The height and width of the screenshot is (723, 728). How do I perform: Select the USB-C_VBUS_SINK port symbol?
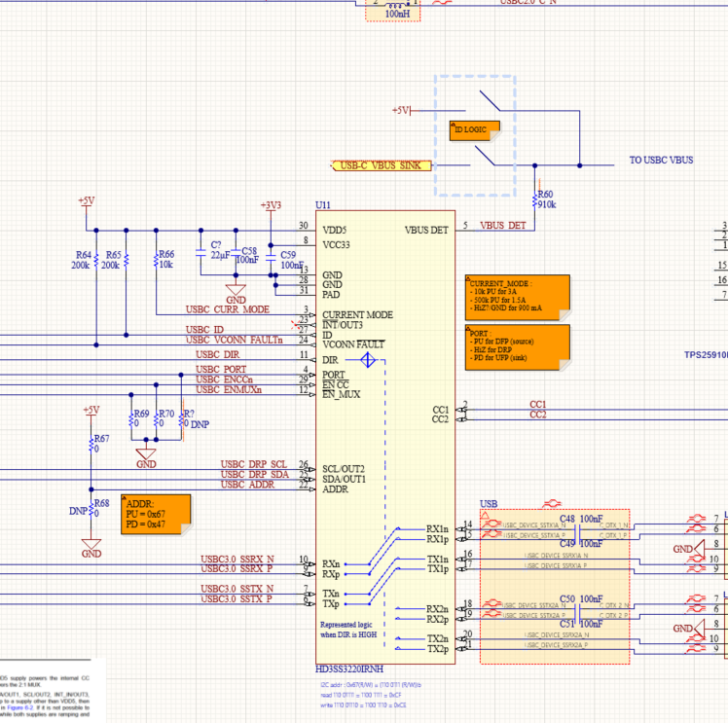(381, 165)
